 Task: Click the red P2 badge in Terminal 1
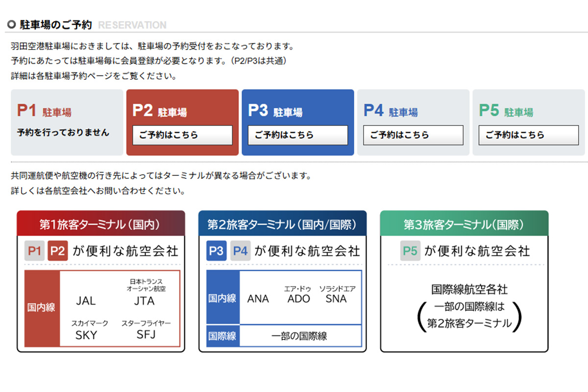click(57, 251)
